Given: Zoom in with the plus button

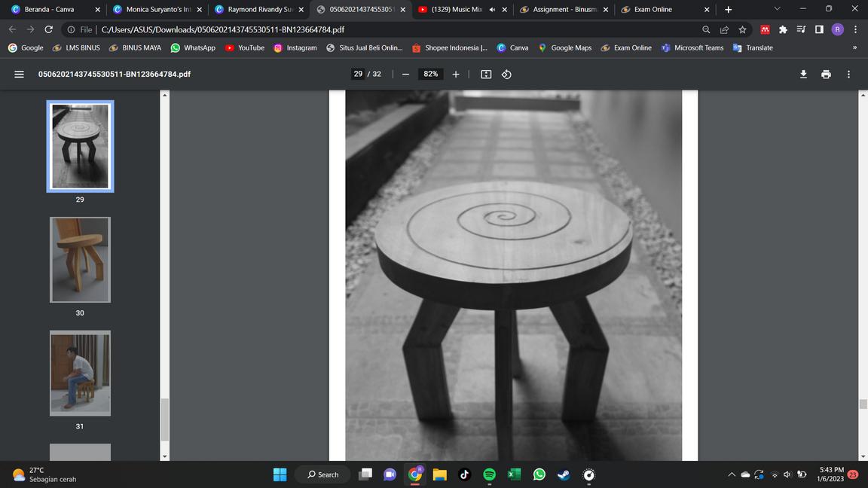Looking at the screenshot, I should click(456, 74).
